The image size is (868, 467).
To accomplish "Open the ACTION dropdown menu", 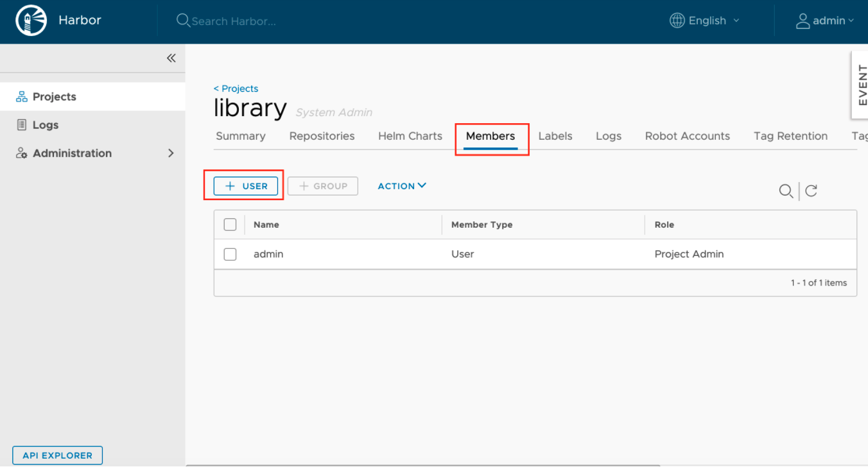I will point(402,186).
